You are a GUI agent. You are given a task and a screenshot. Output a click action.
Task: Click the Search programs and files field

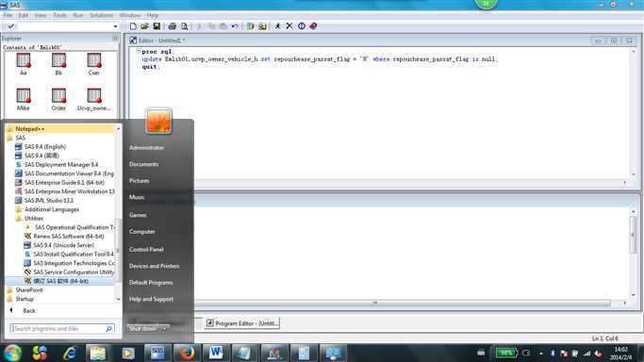[62, 329]
